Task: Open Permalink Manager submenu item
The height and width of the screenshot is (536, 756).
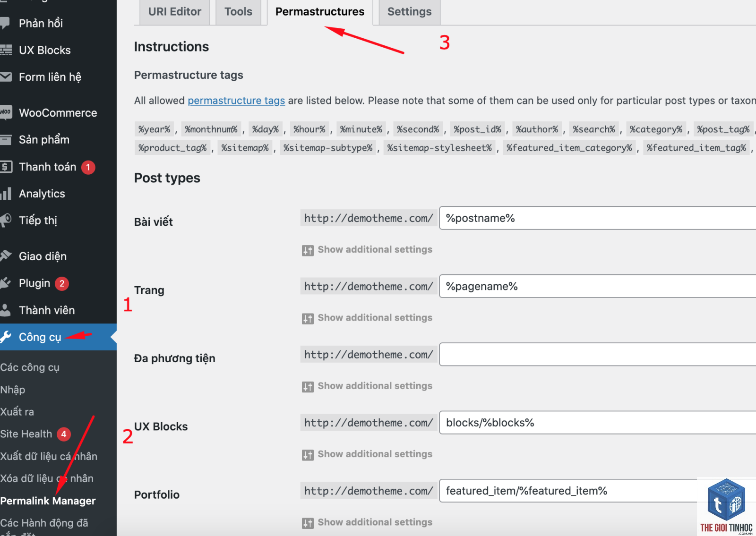Action: [48, 501]
